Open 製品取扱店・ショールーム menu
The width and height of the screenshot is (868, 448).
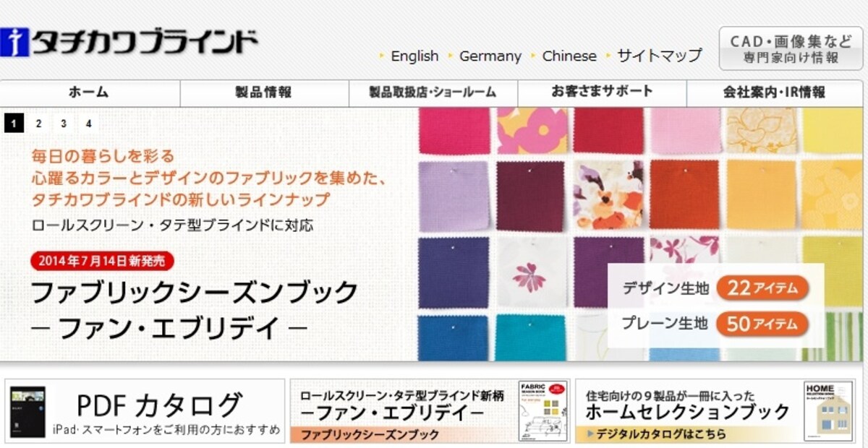pos(433,92)
